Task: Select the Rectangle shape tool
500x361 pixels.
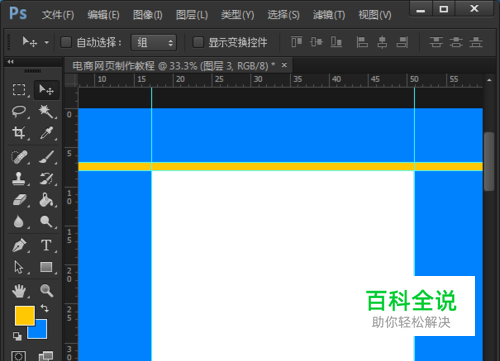Action: (x=46, y=267)
